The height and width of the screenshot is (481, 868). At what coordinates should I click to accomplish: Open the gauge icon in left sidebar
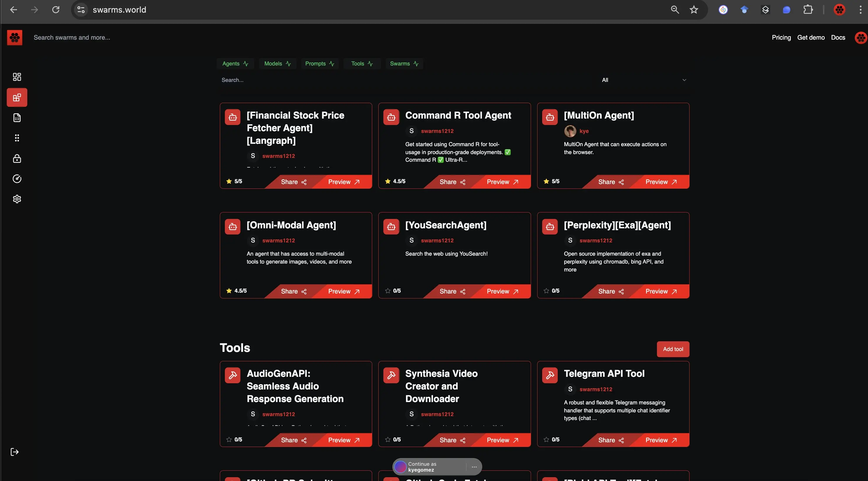coord(17,179)
